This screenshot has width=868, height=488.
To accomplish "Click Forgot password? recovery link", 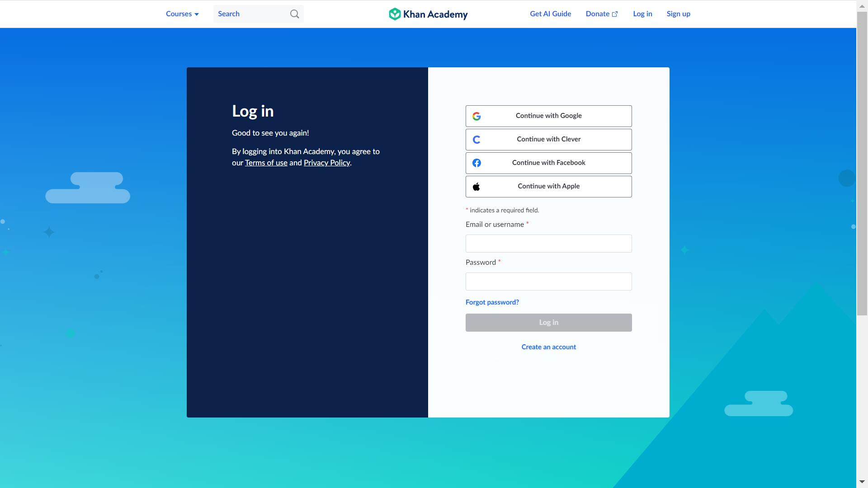I will point(492,301).
